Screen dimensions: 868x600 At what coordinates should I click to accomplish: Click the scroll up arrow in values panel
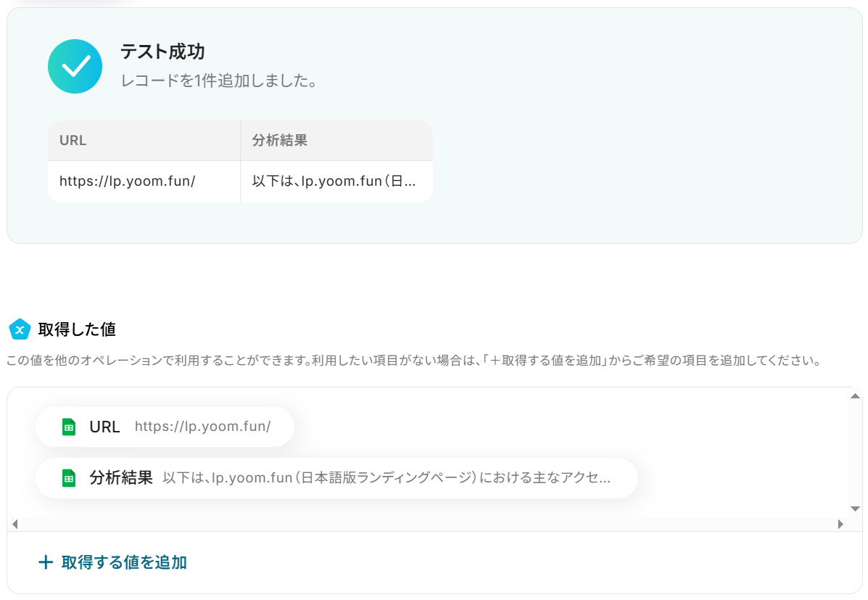[855, 395]
